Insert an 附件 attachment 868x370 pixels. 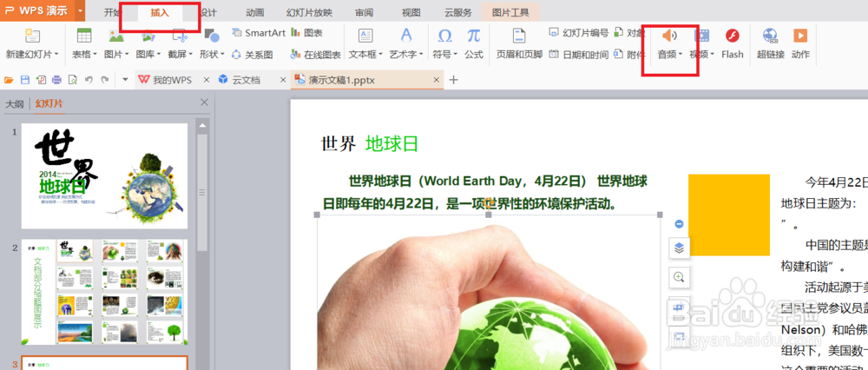(629, 54)
